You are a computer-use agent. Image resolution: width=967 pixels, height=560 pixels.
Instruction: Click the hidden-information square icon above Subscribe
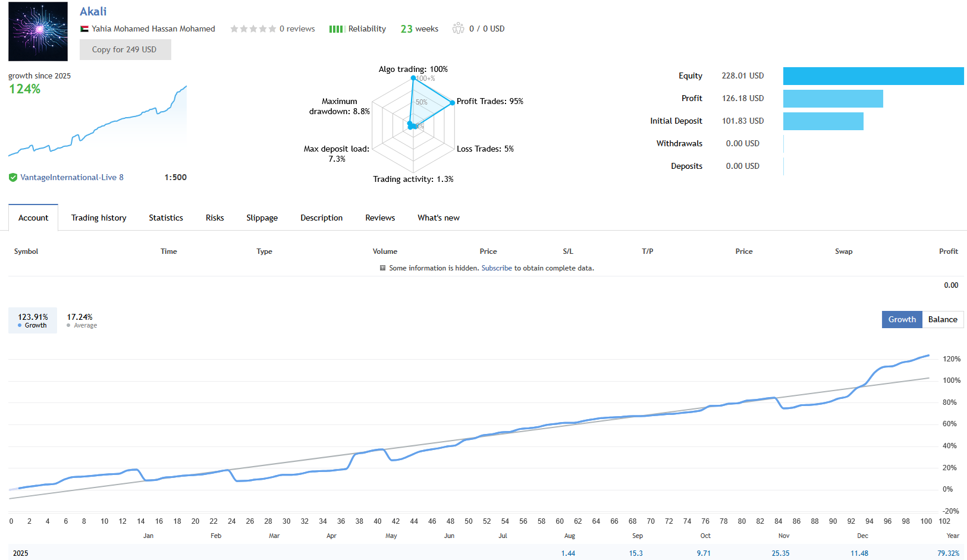[382, 268]
